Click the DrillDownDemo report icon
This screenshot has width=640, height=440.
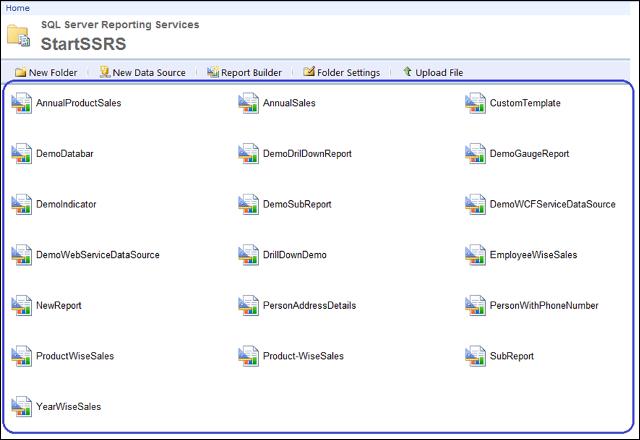pyautogui.click(x=249, y=255)
